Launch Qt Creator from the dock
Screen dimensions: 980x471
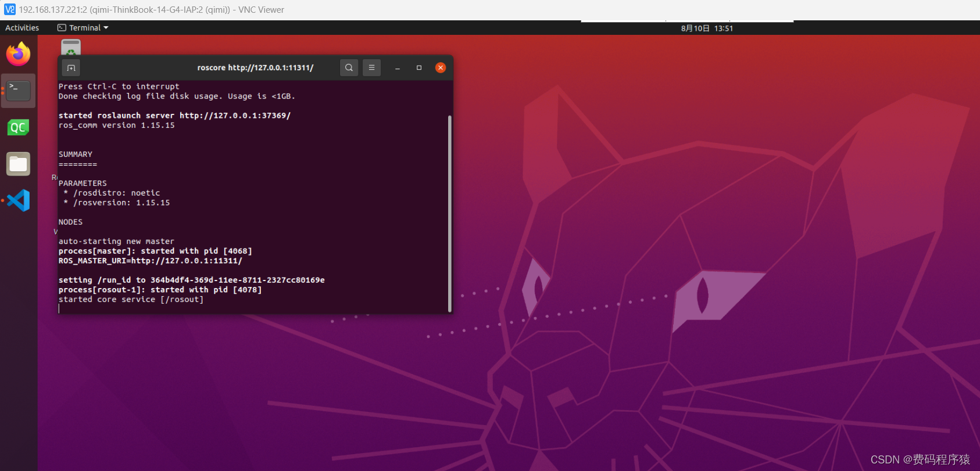(x=18, y=127)
